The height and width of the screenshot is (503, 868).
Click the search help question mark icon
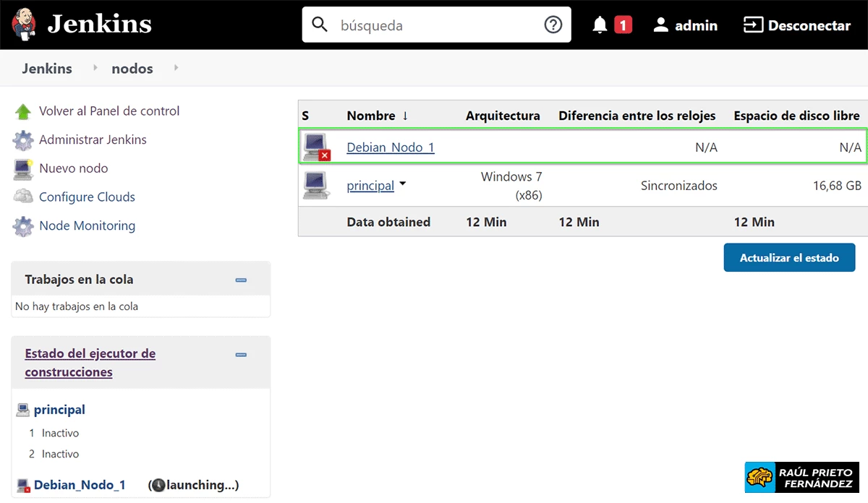pyautogui.click(x=553, y=25)
